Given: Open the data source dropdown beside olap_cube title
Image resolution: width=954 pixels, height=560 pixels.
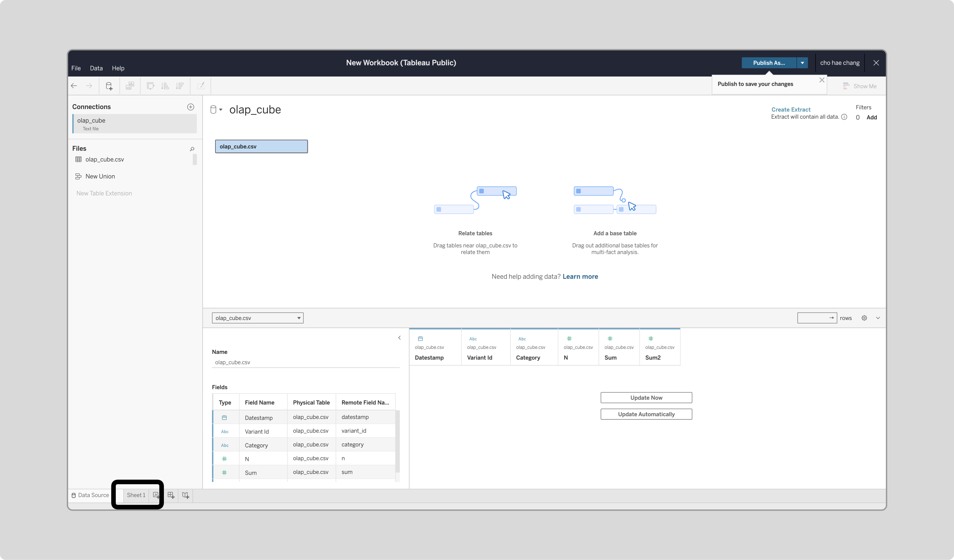Looking at the screenshot, I should (216, 110).
